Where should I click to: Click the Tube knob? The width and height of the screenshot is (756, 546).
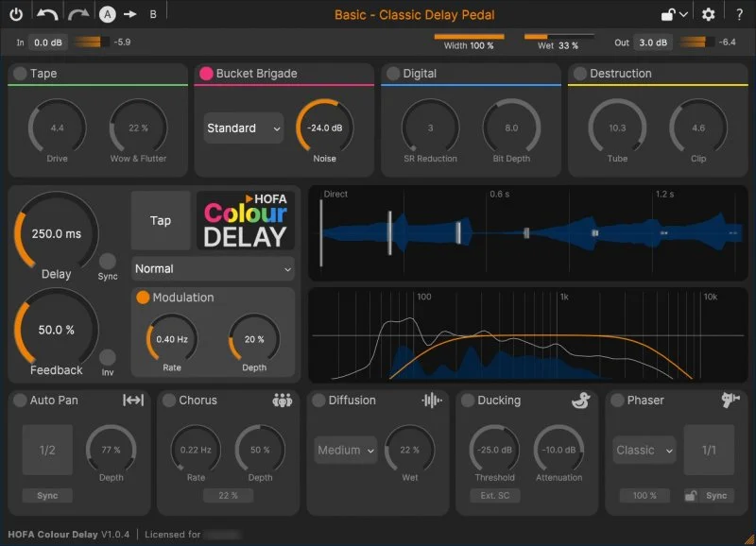[617, 128]
